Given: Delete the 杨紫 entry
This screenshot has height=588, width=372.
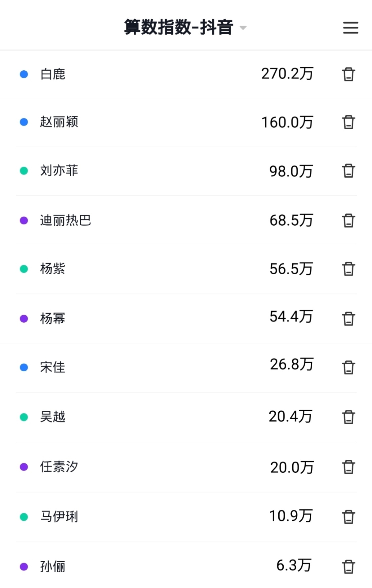Looking at the screenshot, I should click(348, 269).
